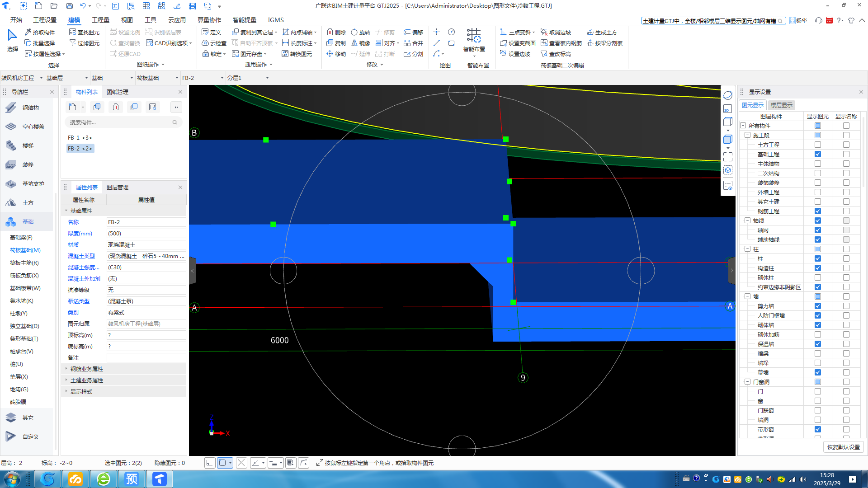Select the 移动 move tool
Image resolution: width=868 pixels, height=488 pixels.
pos(336,54)
